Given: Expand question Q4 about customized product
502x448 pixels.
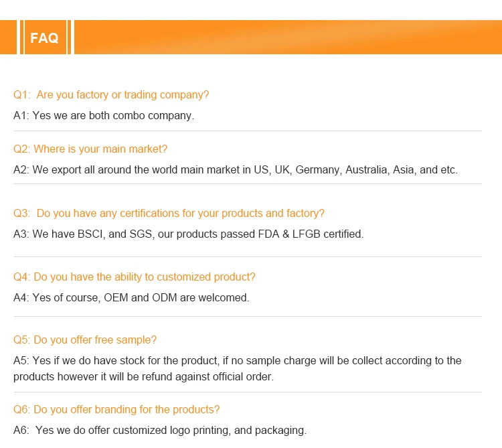Looking at the screenshot, I should (135, 277).
